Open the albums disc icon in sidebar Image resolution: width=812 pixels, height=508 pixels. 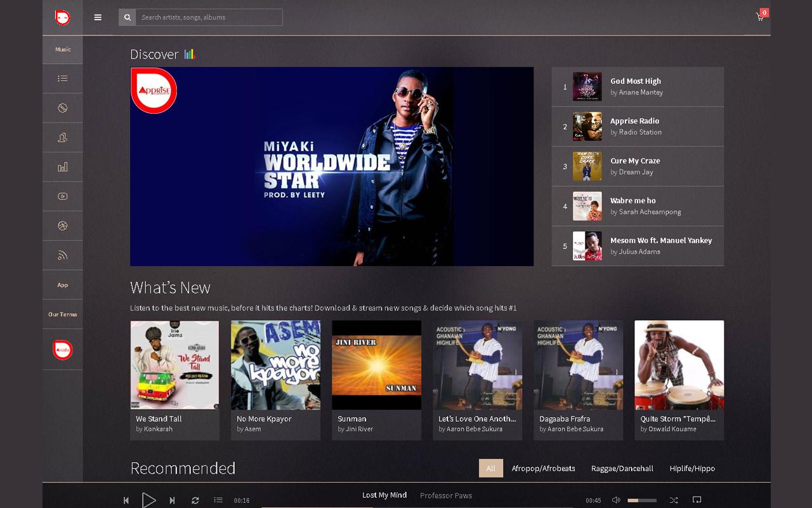[x=63, y=108]
